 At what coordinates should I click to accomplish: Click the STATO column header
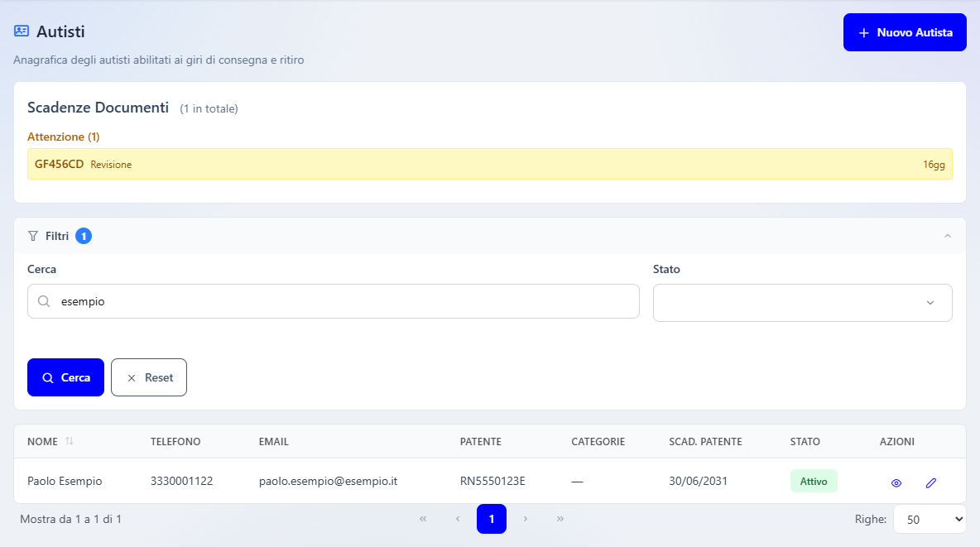coord(805,441)
